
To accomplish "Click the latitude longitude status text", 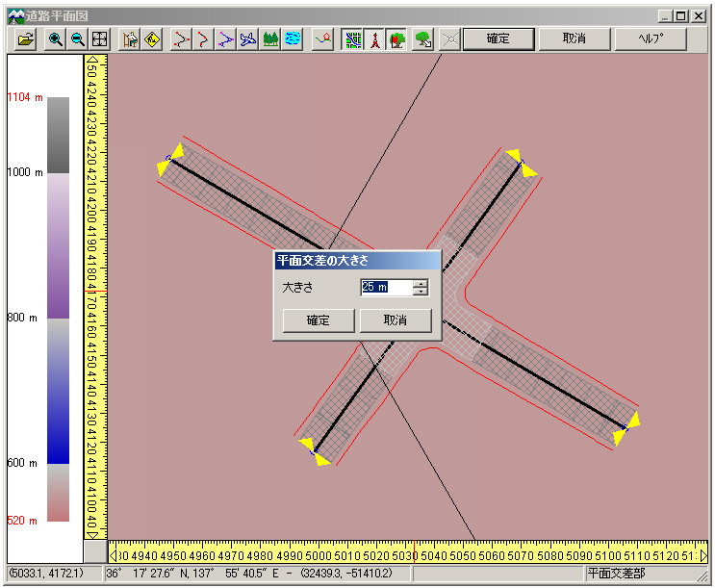I will pyautogui.click(x=249, y=574).
